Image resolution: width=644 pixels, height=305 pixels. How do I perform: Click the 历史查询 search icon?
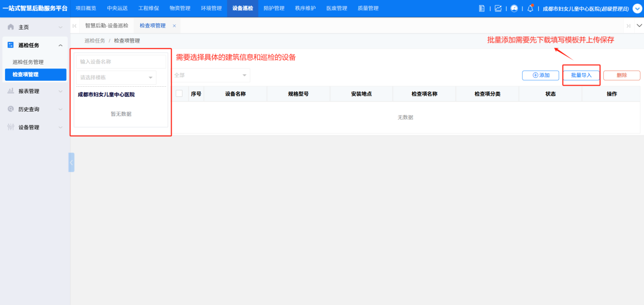[x=11, y=109]
